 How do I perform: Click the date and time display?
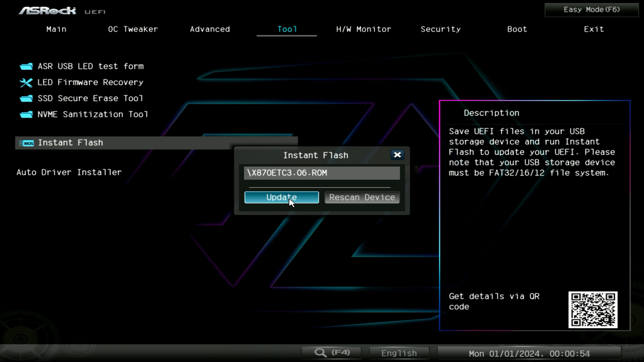[529, 353]
